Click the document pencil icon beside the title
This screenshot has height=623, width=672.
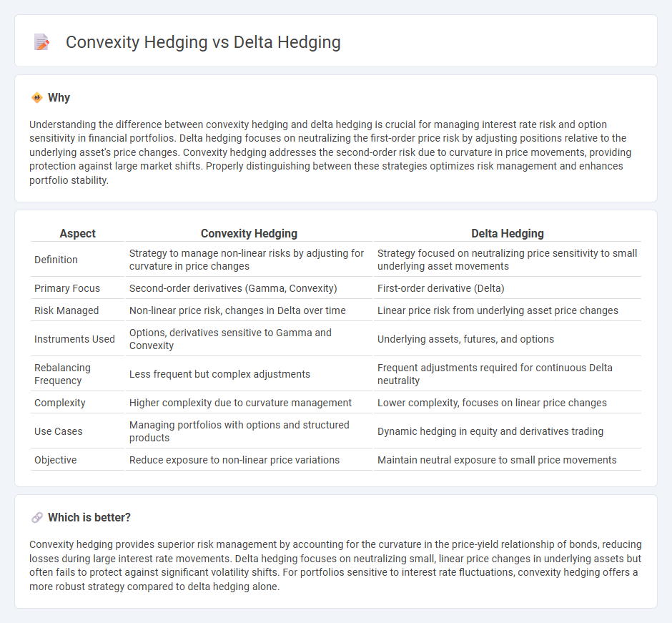(x=41, y=42)
